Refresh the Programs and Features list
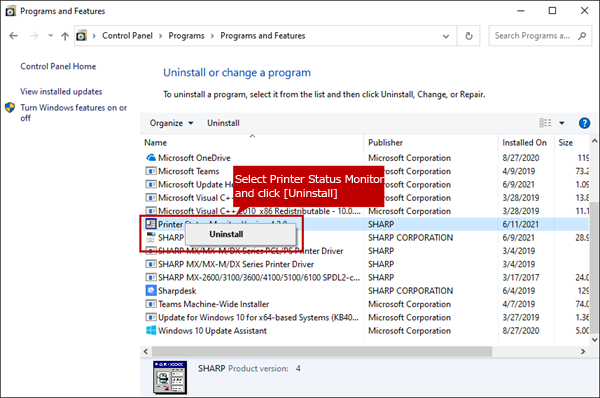The height and width of the screenshot is (398, 600). pos(469,36)
